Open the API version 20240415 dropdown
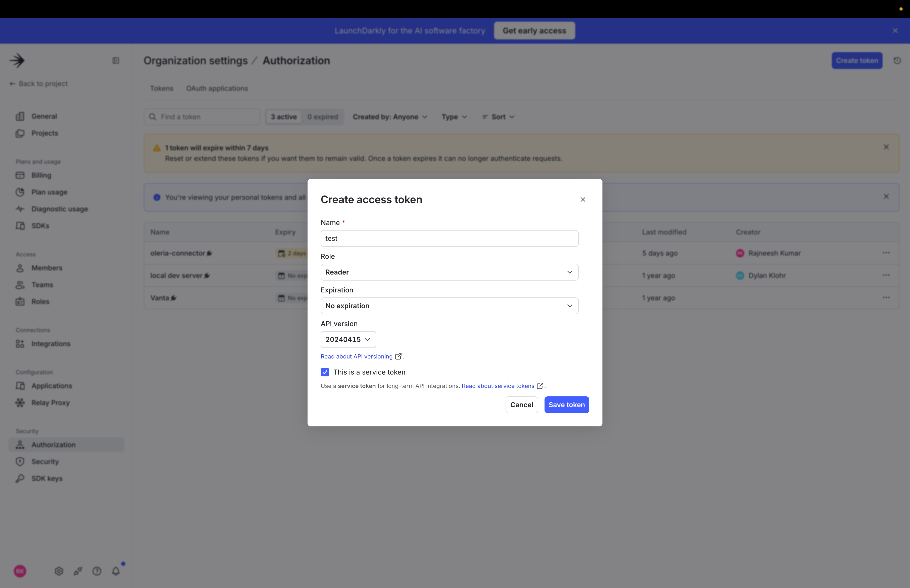Screen dimensions: 910x588 pos(348,340)
